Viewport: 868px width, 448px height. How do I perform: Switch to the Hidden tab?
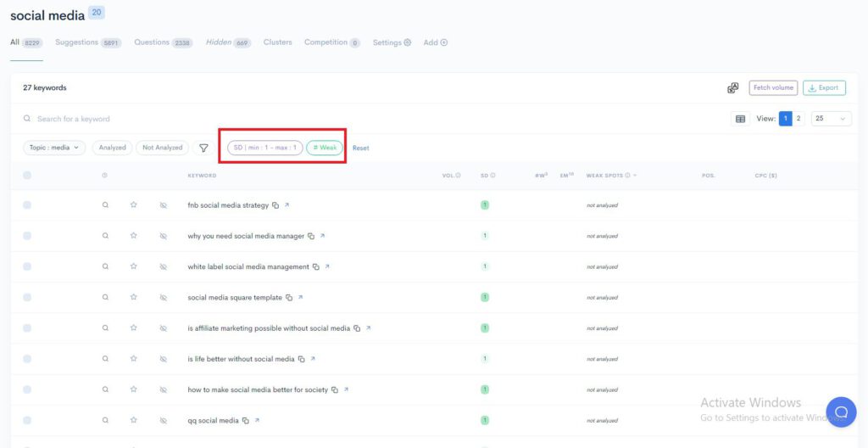click(228, 42)
